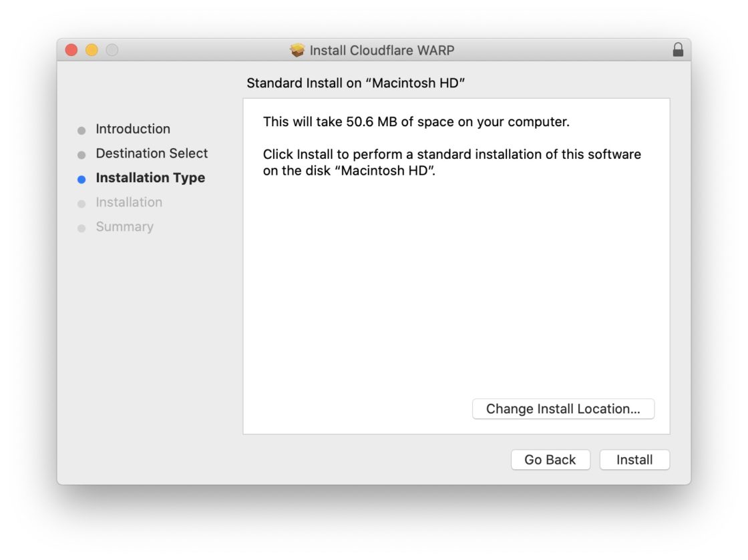
Task: Click the dimmed dot beside Installation
Action: click(x=82, y=202)
